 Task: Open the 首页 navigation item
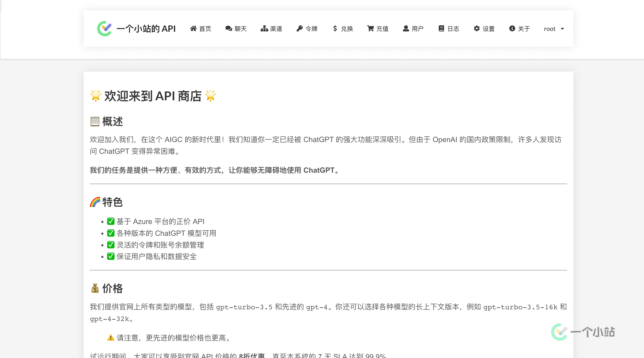(x=206, y=28)
